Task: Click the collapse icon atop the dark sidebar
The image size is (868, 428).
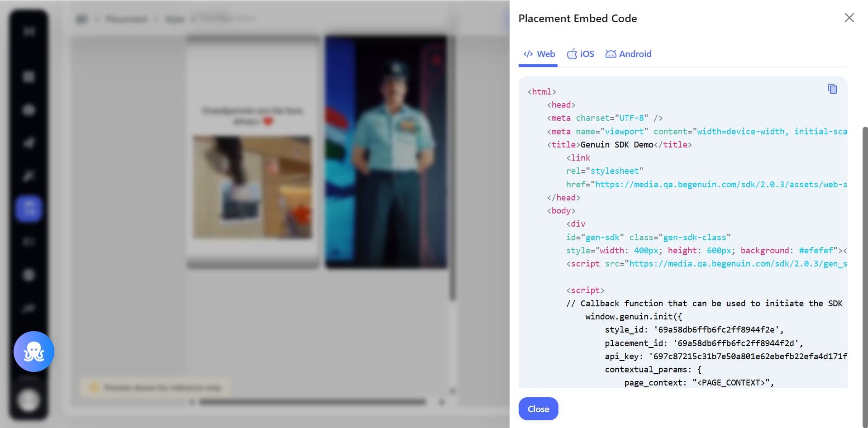Action: click(29, 31)
